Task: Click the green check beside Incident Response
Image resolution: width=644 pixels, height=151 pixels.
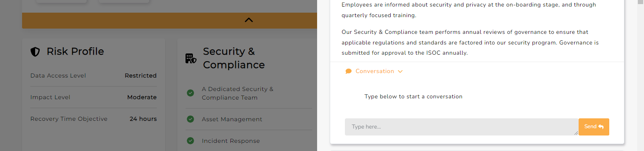Action: point(190,141)
